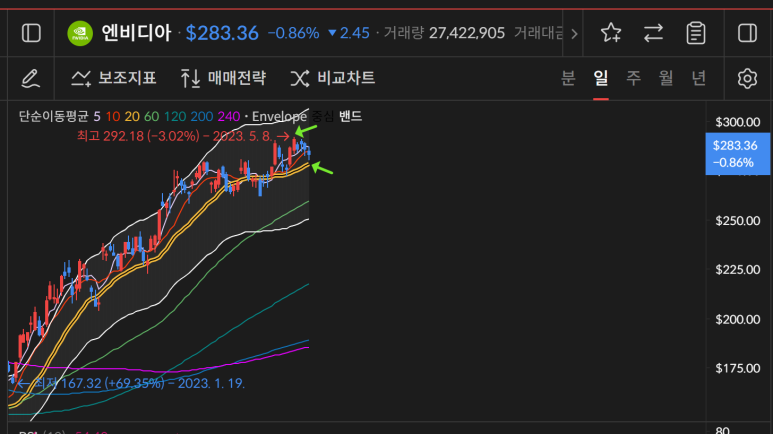Click the 엔비디아 stock name
Screen dimensions: 773x434
pos(136,33)
